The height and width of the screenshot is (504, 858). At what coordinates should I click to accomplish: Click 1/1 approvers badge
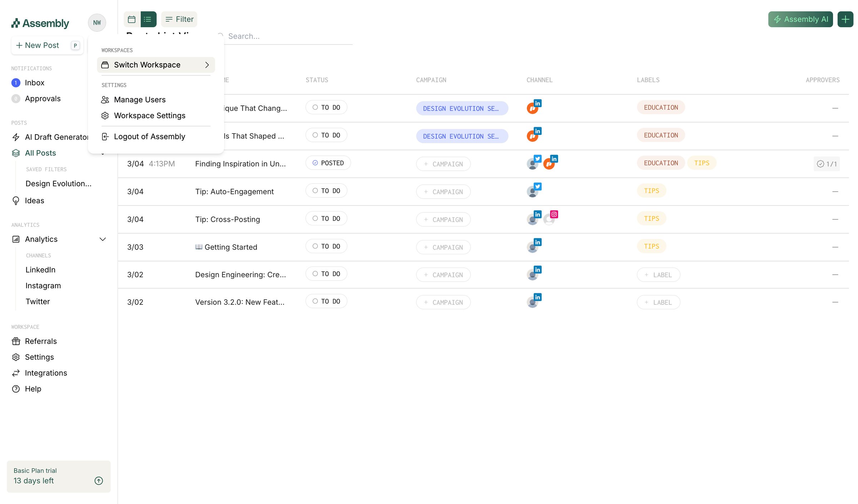(827, 164)
